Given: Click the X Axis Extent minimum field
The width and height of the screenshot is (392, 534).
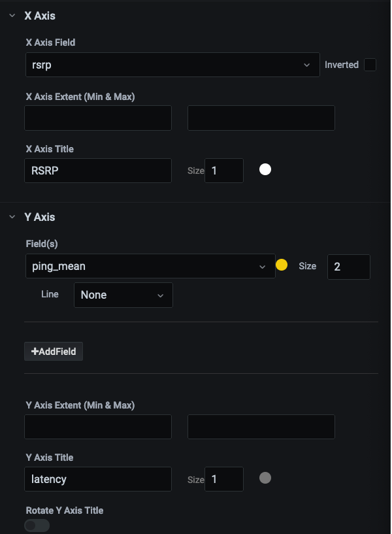Looking at the screenshot, I should click(x=97, y=118).
